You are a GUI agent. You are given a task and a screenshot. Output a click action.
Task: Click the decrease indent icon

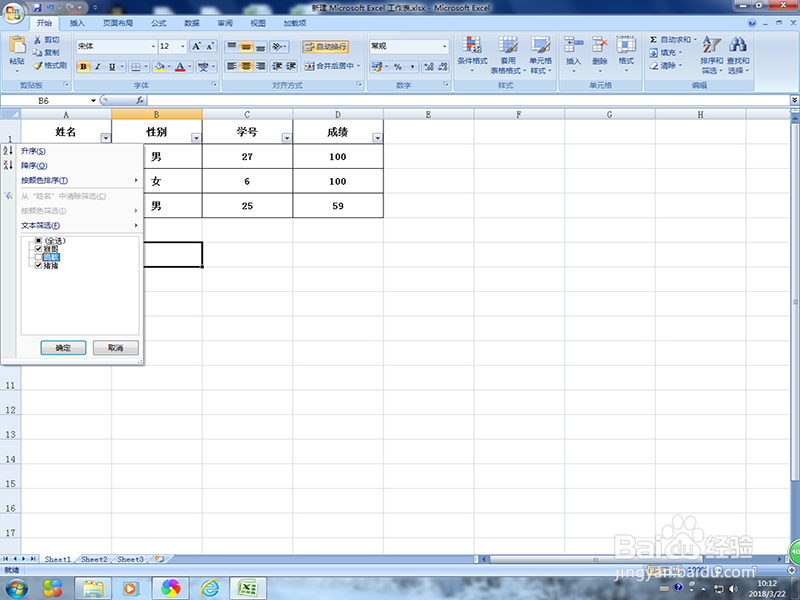click(277, 66)
